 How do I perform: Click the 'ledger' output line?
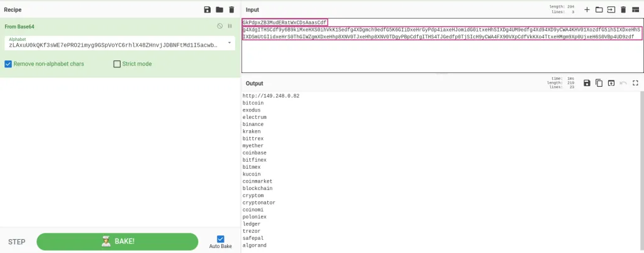(x=252, y=224)
